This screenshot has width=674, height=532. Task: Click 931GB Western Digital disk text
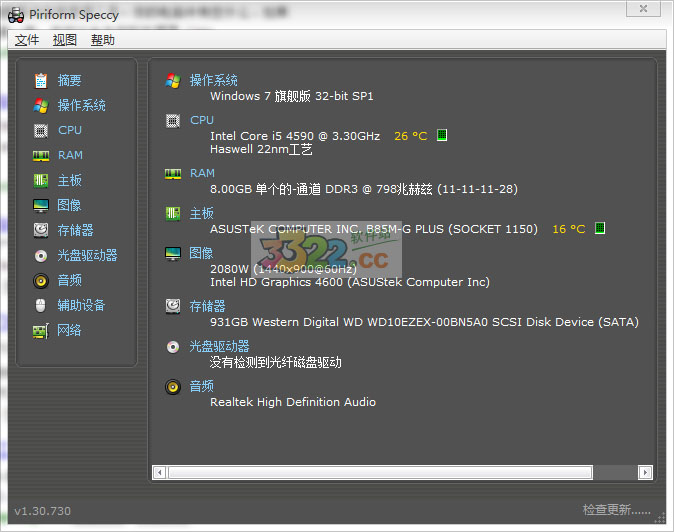click(424, 322)
